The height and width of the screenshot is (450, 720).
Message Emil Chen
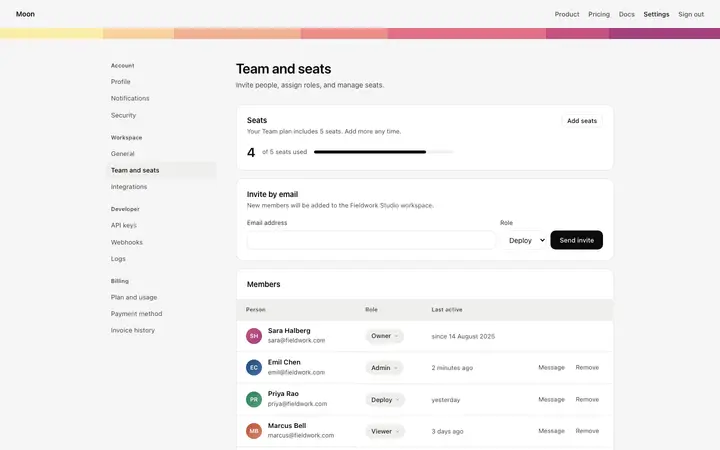pyautogui.click(x=551, y=368)
